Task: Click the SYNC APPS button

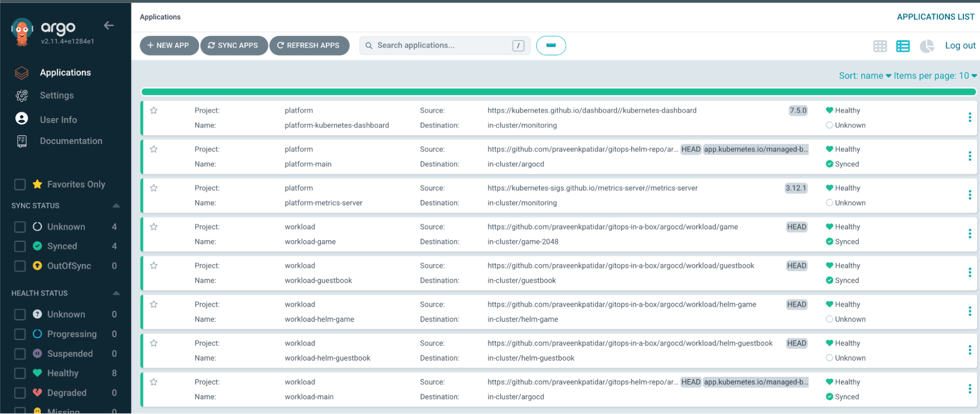Action: (234, 46)
